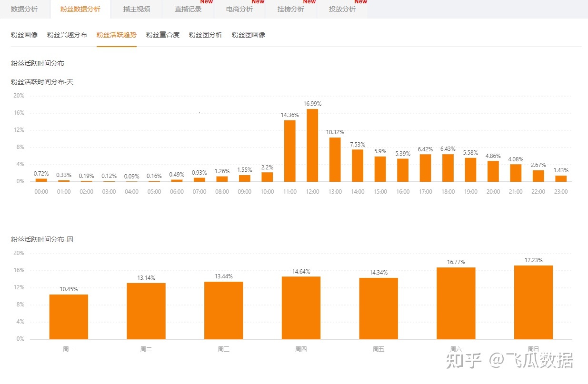Click the 19:00 bar showing 5.58%
Viewport: 588px width, 384px height.
pos(470,170)
